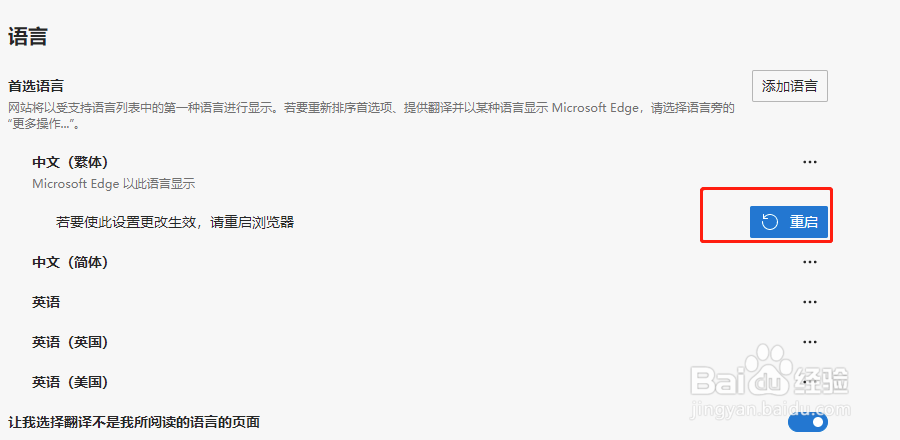Click the 英语 language row label

pos(46,302)
